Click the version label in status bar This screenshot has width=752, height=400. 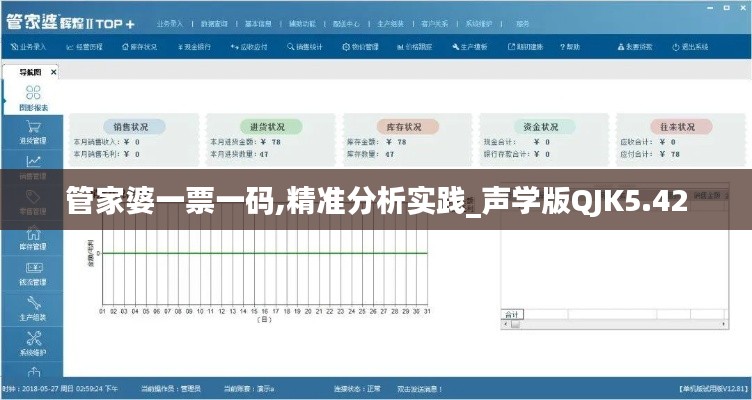714,388
